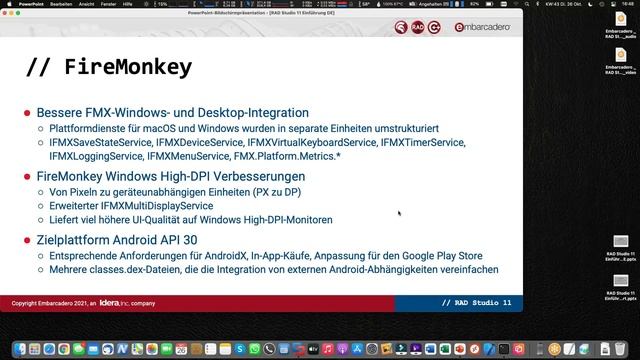Open the Fenster menu
The height and width of the screenshot is (360, 640).
pyautogui.click(x=109, y=4)
